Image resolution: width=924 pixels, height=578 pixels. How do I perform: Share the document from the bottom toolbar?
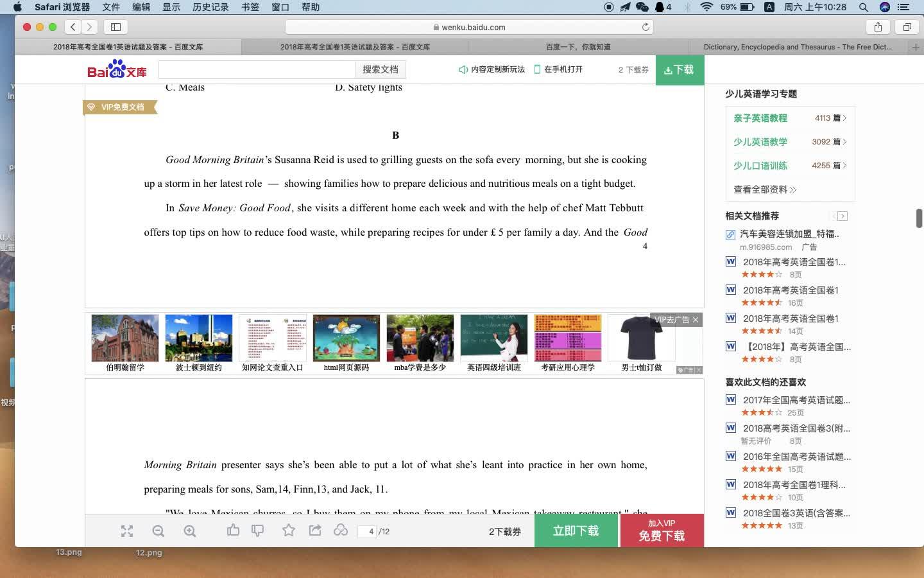315,530
